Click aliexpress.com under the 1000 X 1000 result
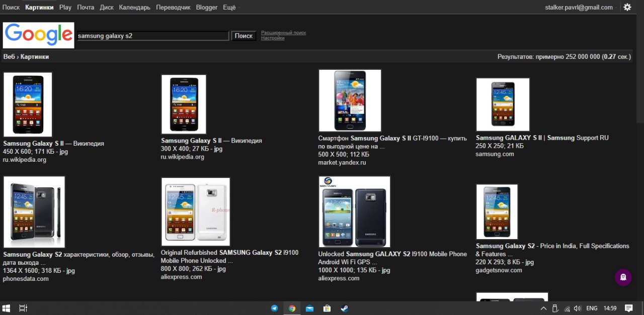 [339, 278]
